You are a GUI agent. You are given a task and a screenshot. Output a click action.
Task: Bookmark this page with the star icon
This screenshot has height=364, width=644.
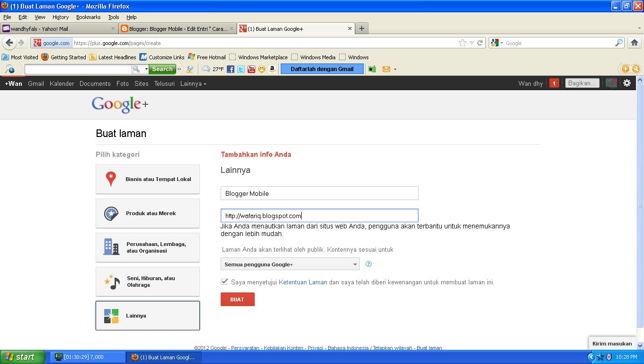(462, 43)
